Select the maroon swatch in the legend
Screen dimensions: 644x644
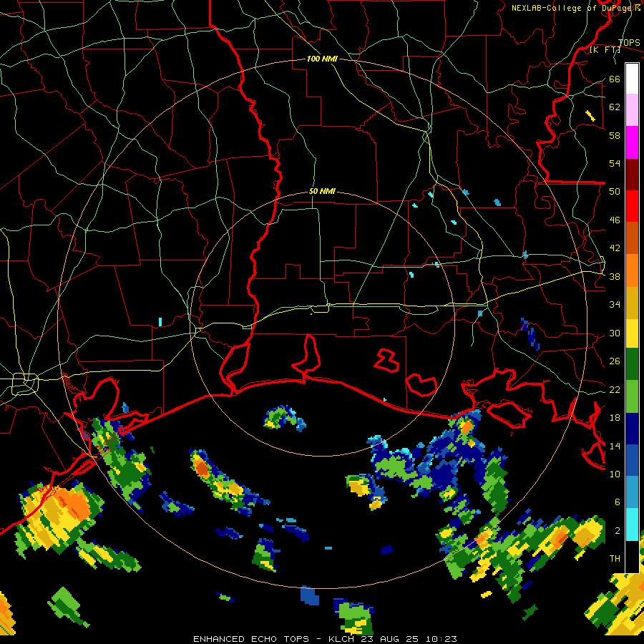[632, 175]
